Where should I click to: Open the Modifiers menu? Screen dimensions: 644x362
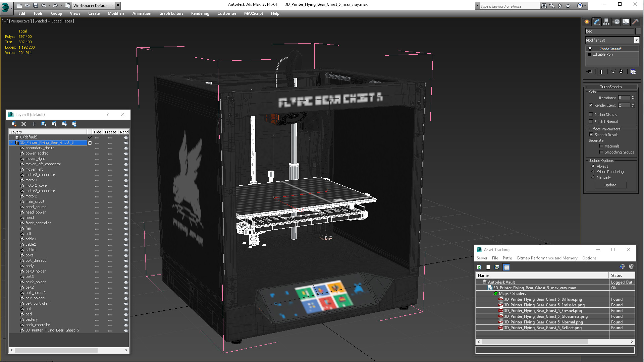point(116,13)
